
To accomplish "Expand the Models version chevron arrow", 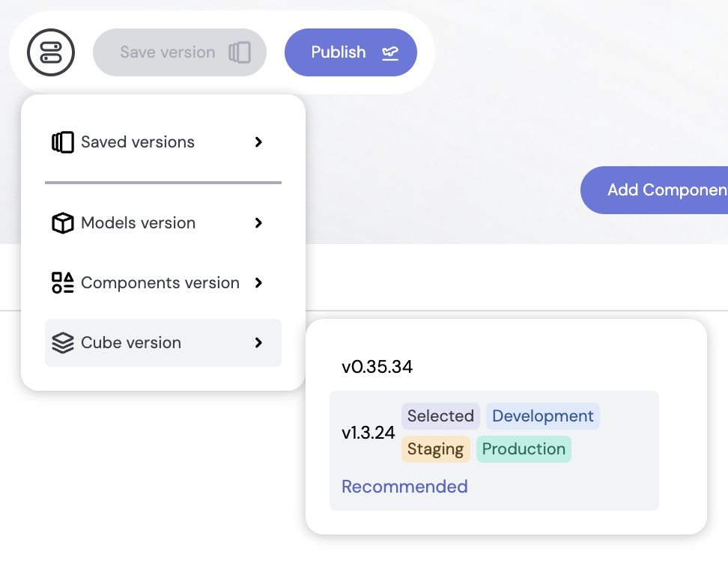I will click(x=258, y=223).
